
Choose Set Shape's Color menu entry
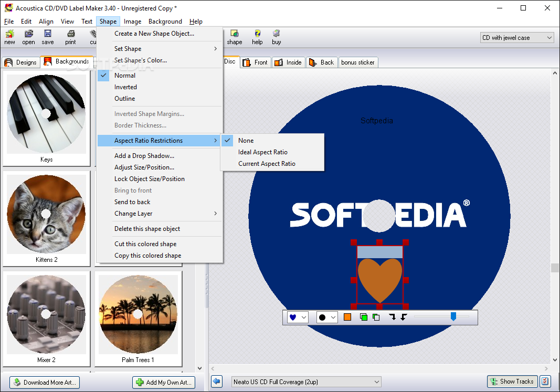159,60
